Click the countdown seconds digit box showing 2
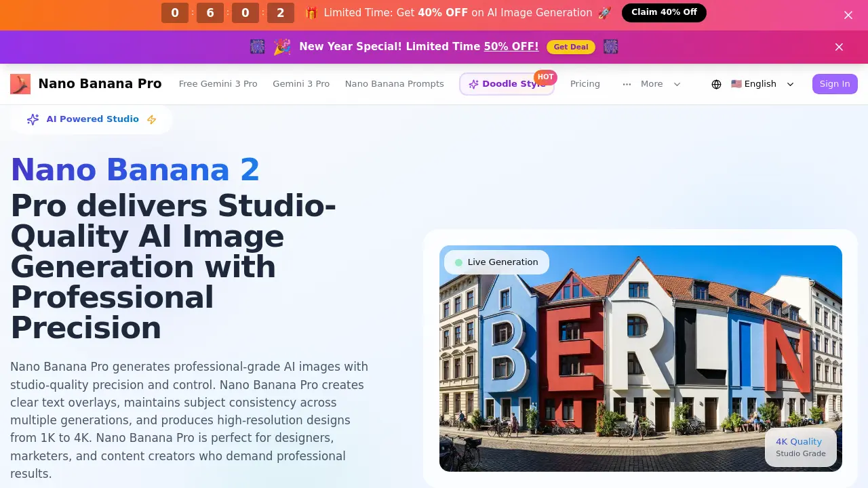This screenshot has width=868, height=488. (x=281, y=13)
